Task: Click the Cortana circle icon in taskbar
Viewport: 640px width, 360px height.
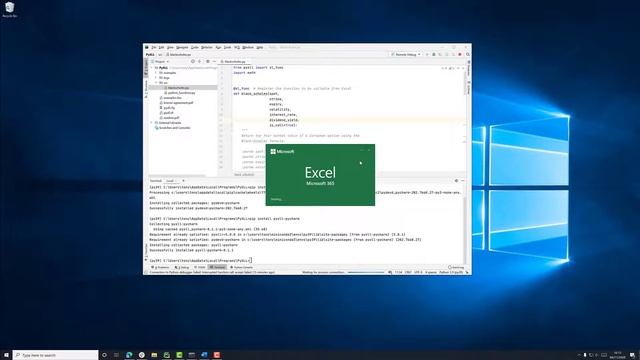Action: pos(104,355)
